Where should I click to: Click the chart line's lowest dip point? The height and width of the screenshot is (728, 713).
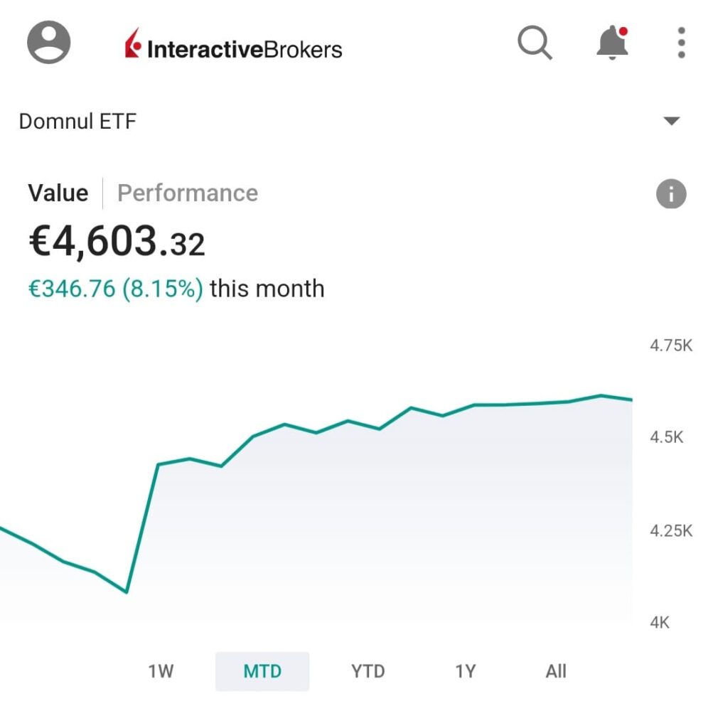click(127, 591)
